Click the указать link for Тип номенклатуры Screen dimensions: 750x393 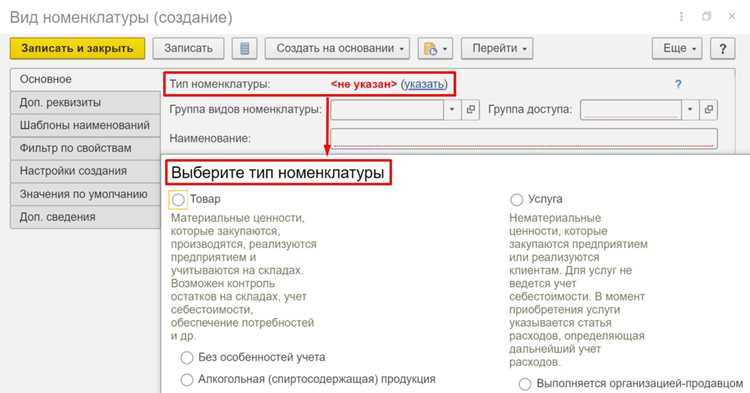point(424,84)
